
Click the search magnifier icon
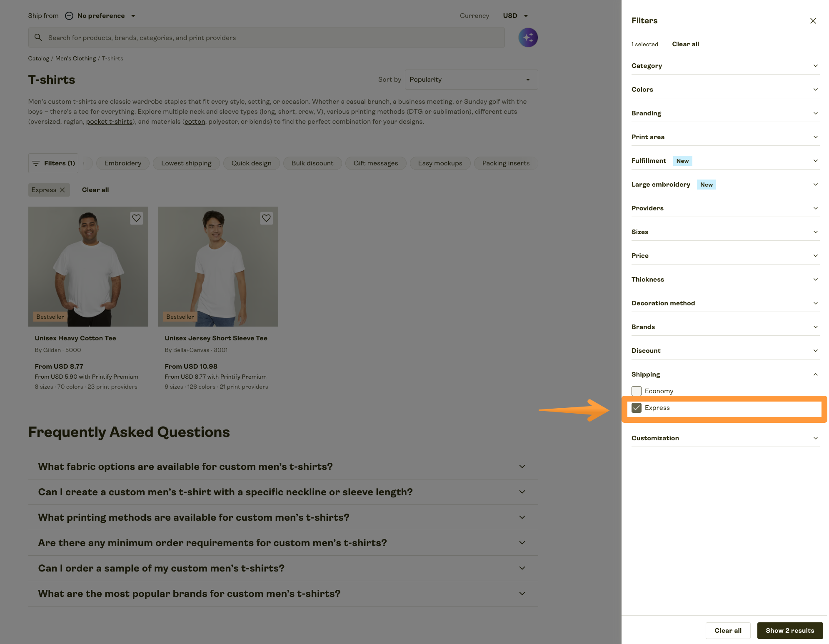pos(38,37)
